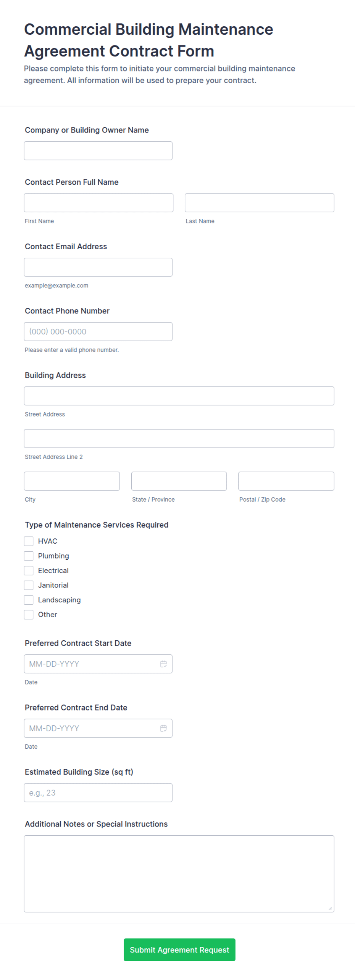Click the First Name input box
Viewport: 355px width, 980px height.
tap(98, 203)
